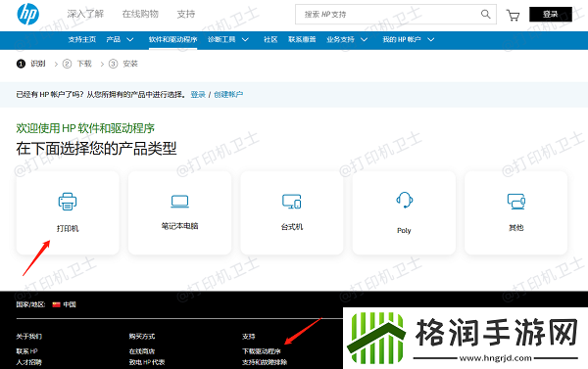This screenshot has width=588, height=369.
Task: Open the shopping cart icon
Action: point(513,15)
